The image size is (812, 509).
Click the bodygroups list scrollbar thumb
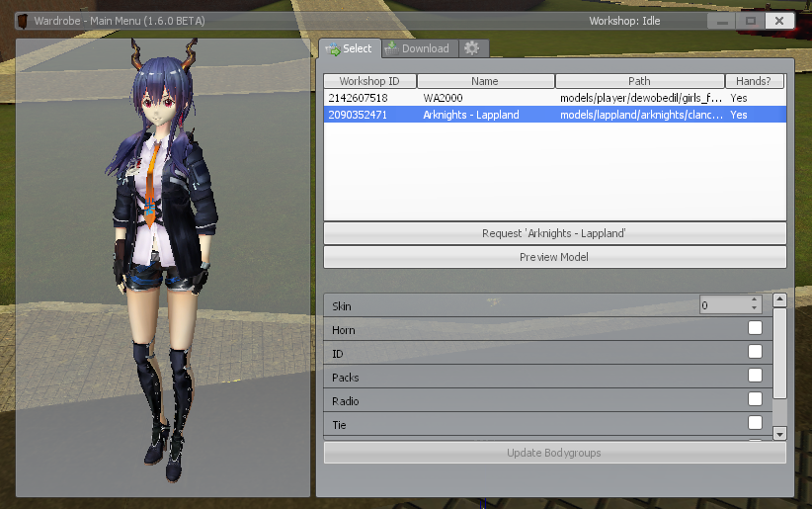coord(779,354)
